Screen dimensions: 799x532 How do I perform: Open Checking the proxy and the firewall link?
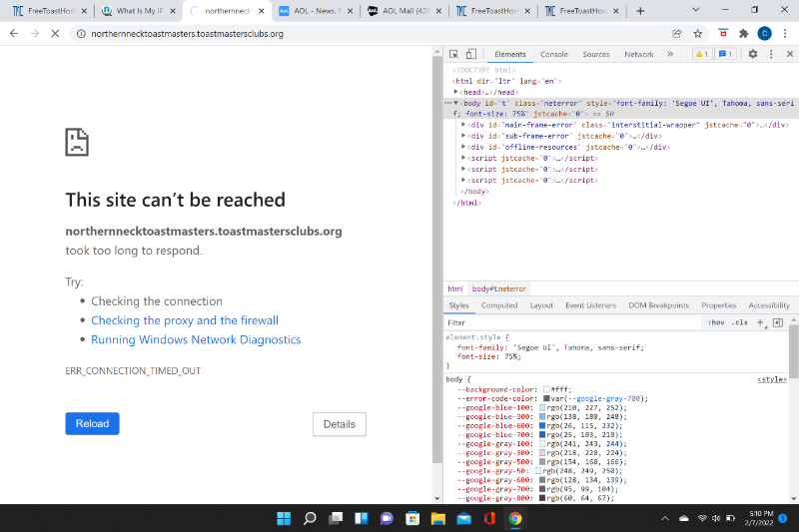[x=185, y=320]
